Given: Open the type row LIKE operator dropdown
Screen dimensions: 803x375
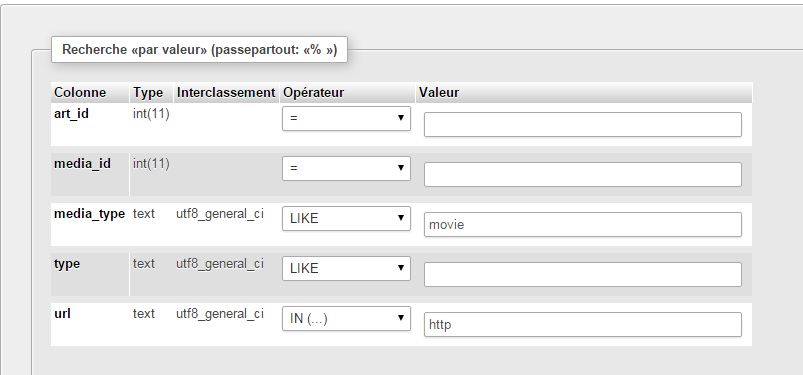Looking at the screenshot, I should (x=346, y=268).
